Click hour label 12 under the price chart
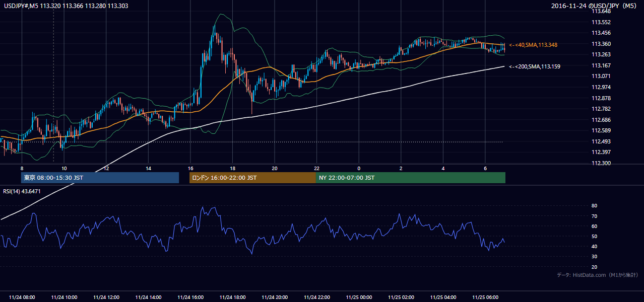644x302 pixels. (x=106, y=168)
